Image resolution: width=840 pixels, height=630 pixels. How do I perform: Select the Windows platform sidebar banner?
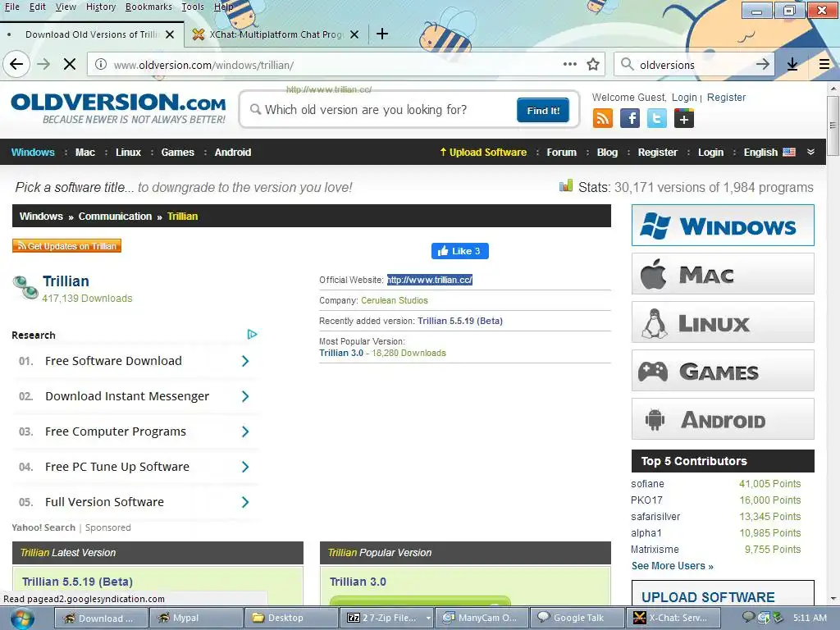(723, 225)
